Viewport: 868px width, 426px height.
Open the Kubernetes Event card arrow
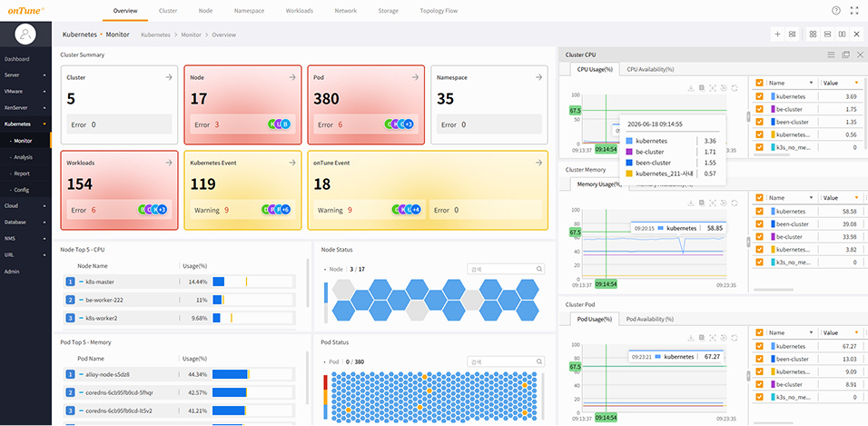pyautogui.click(x=292, y=163)
